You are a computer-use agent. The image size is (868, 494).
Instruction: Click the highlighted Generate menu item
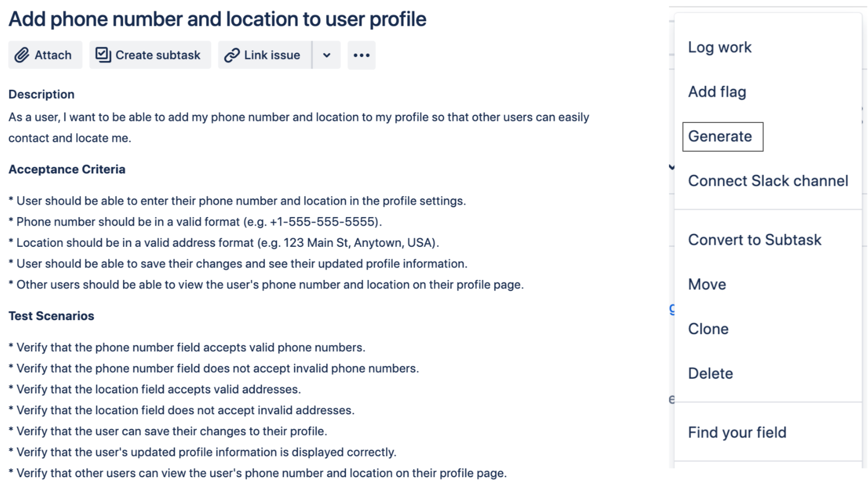pyautogui.click(x=722, y=137)
